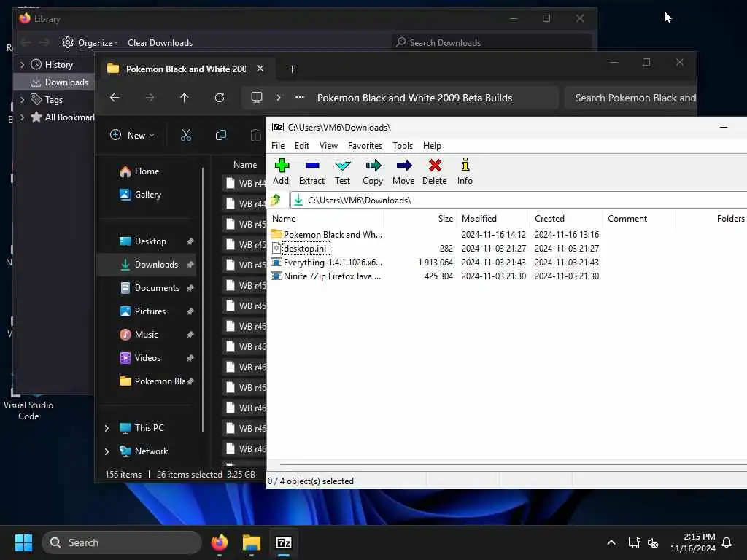Select Downloads in the Firefox Library sidebar
Image resolution: width=747 pixels, height=560 pixels.
click(x=55, y=82)
